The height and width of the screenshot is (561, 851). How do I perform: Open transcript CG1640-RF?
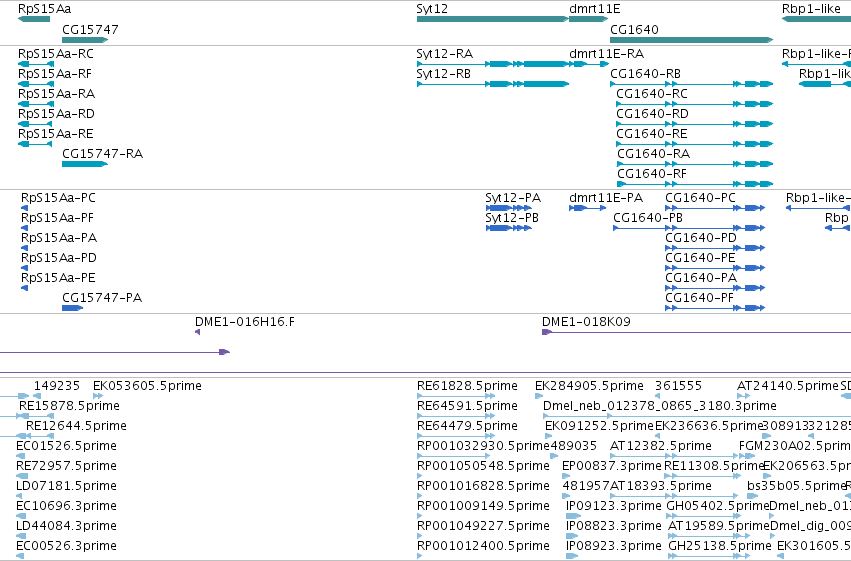(x=695, y=184)
